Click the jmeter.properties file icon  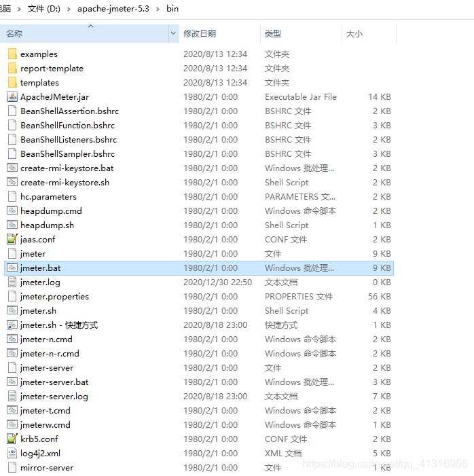coord(12,296)
